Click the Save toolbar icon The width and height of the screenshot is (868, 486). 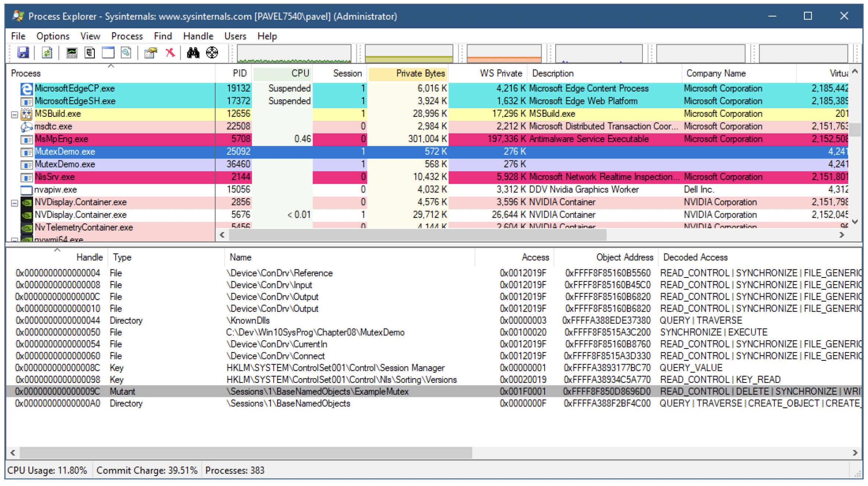pos(23,53)
